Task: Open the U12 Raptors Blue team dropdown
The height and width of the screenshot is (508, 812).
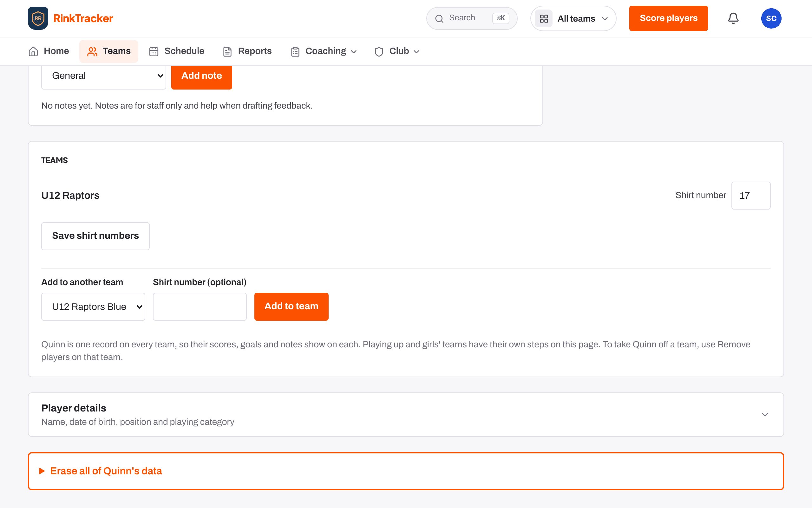Action: coord(93,306)
